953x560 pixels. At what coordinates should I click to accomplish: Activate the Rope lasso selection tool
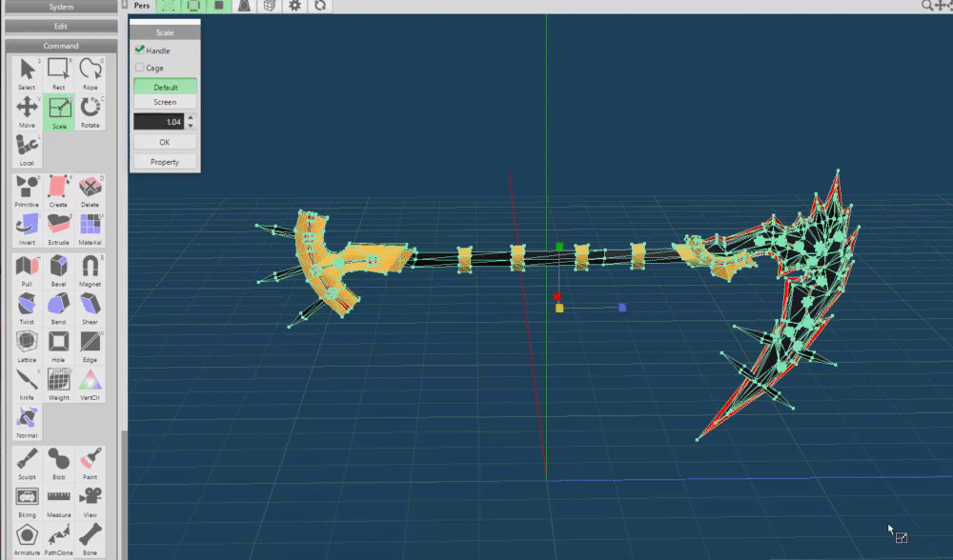(x=90, y=73)
